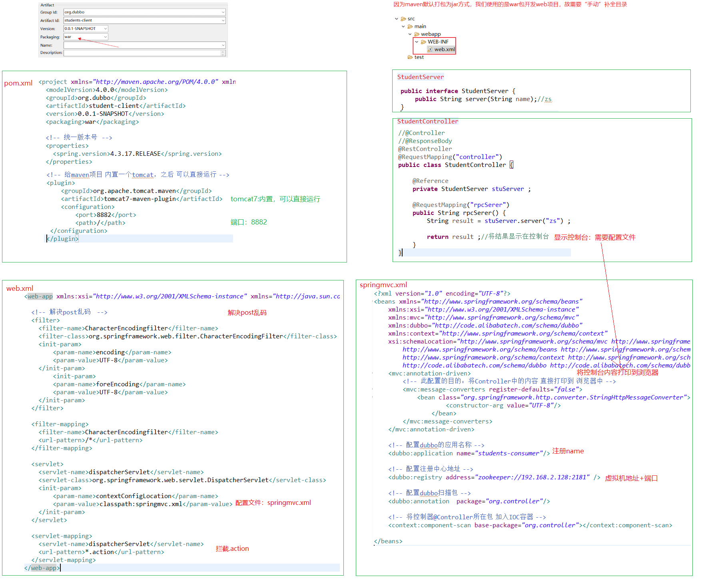The width and height of the screenshot is (702, 588).
Task: Collapse the webapp folder chevron
Action: [x=410, y=34]
